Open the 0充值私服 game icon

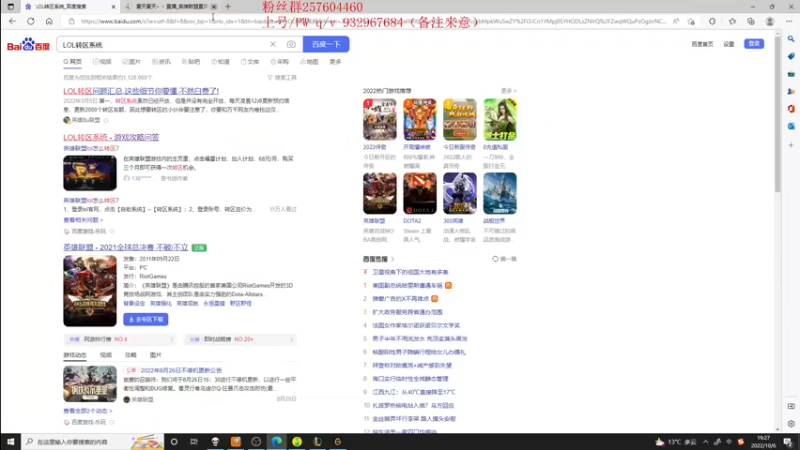[x=500, y=119]
